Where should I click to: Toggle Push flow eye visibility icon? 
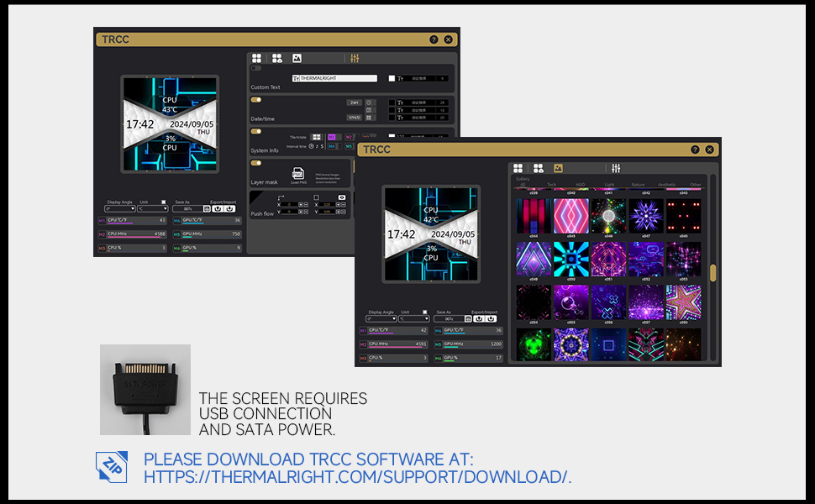point(341,197)
